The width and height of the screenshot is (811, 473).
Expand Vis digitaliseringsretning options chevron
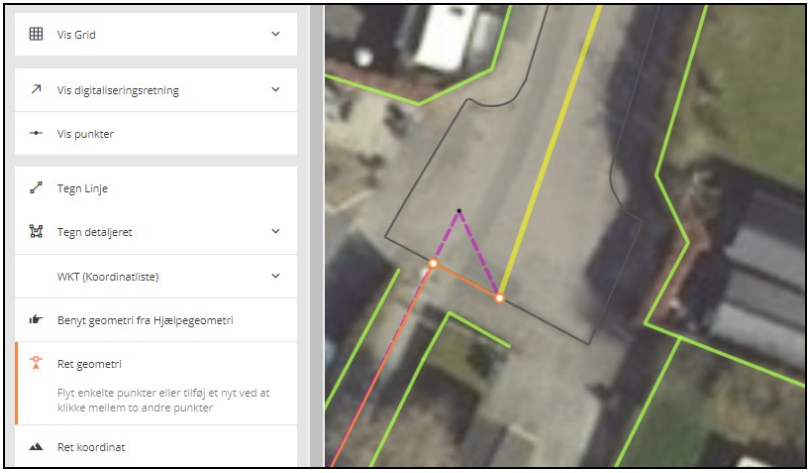276,89
